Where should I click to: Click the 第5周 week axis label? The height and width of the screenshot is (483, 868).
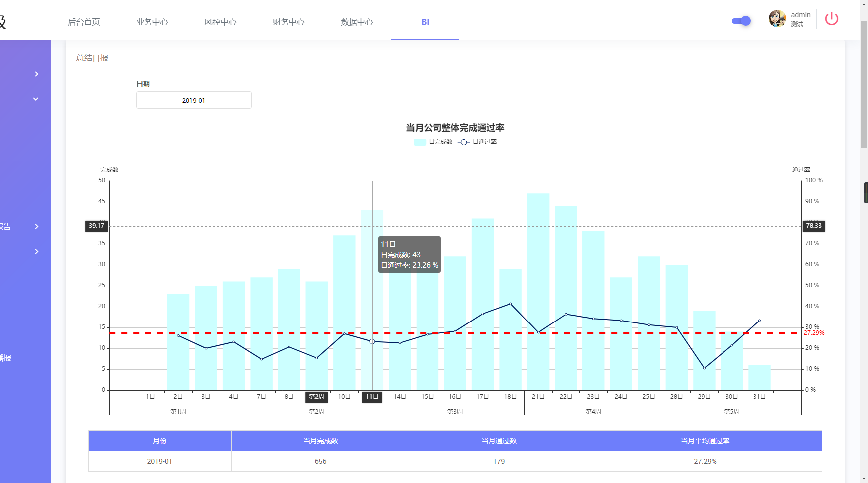click(x=732, y=412)
